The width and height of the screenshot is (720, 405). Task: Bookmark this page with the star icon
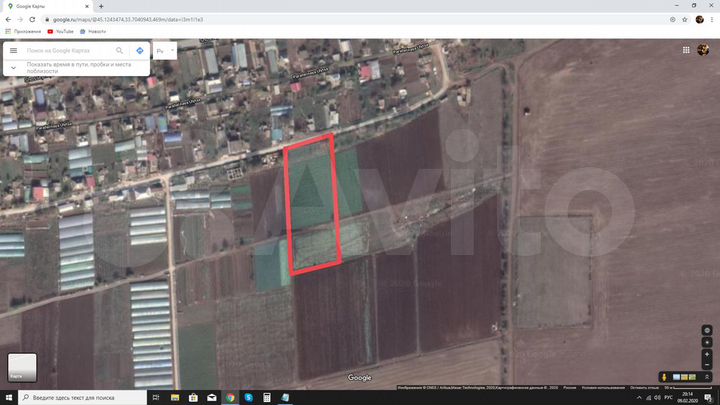(x=685, y=20)
